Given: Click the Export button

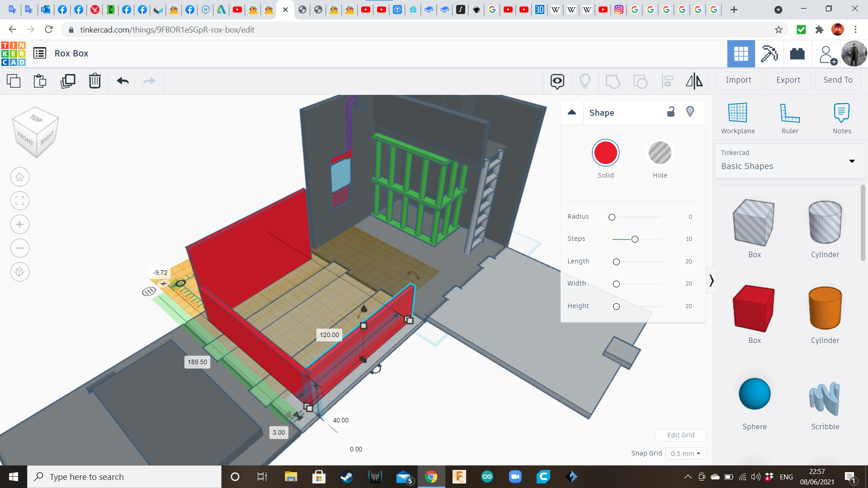Looking at the screenshot, I should tap(788, 80).
